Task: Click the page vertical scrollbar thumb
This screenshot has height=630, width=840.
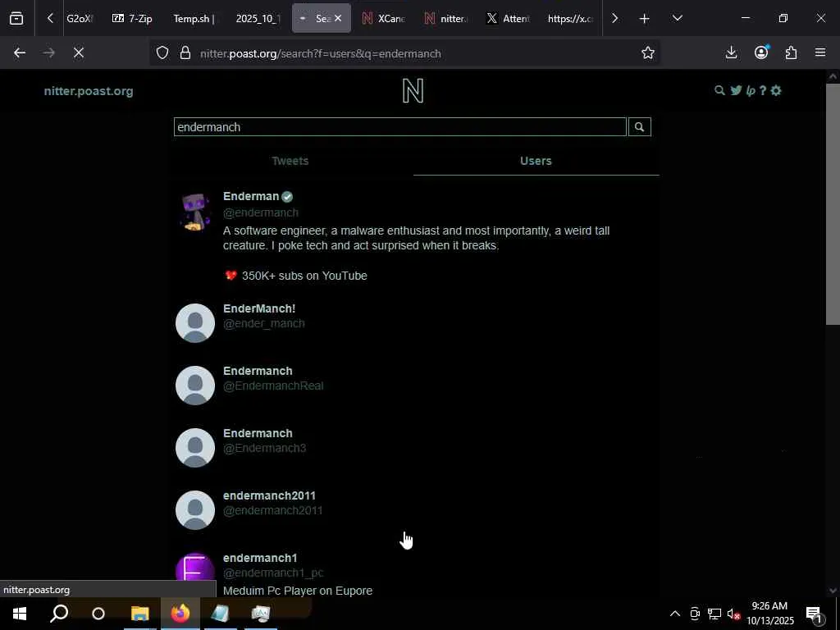Action: point(832,203)
